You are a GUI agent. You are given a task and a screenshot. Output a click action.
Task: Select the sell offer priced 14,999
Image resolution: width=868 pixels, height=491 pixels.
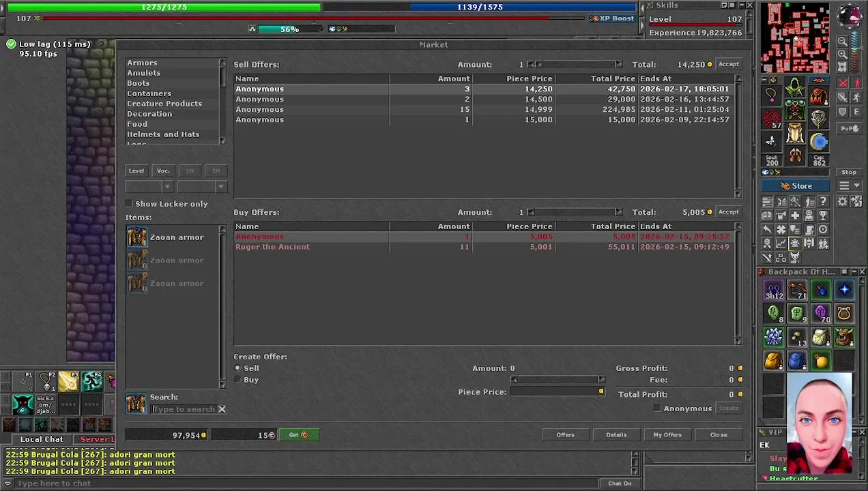click(x=484, y=109)
